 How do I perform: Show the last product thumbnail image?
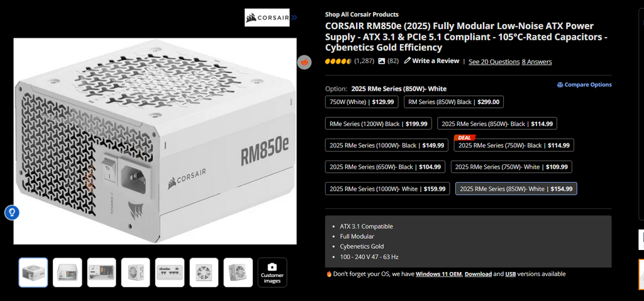pyautogui.click(x=238, y=272)
